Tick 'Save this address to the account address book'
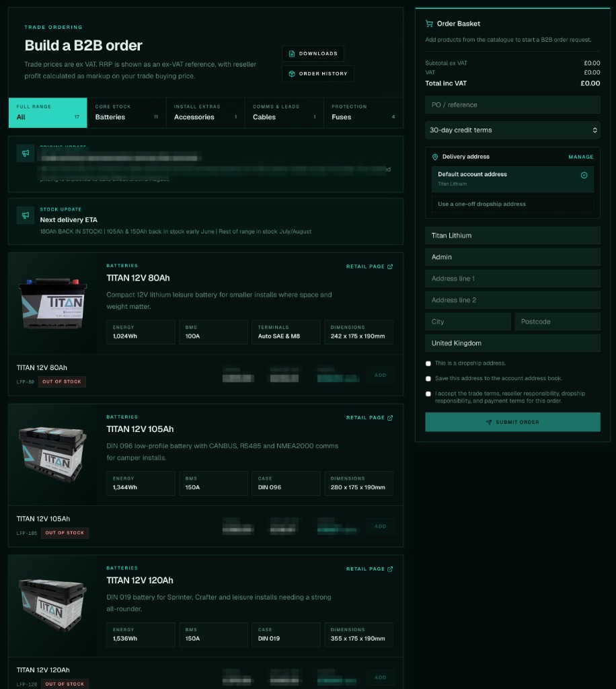This screenshot has height=689, width=616. [428, 378]
